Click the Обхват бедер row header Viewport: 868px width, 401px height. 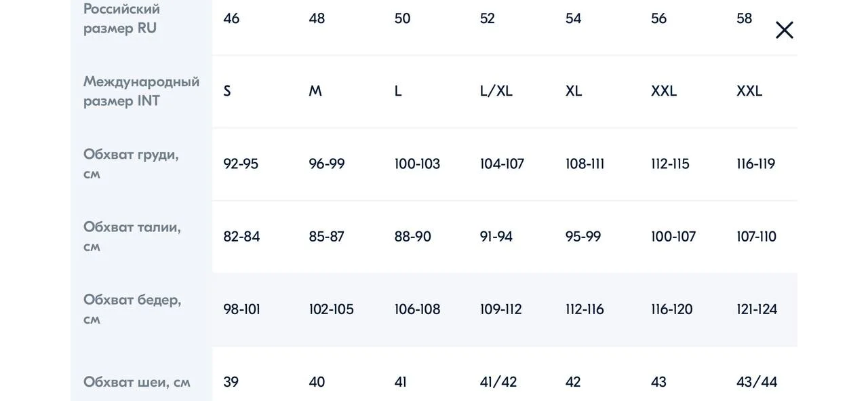132,309
